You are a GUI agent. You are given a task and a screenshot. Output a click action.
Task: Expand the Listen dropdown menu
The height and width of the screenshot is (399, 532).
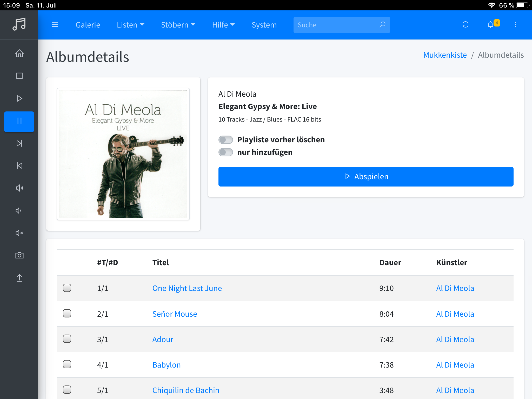click(130, 25)
